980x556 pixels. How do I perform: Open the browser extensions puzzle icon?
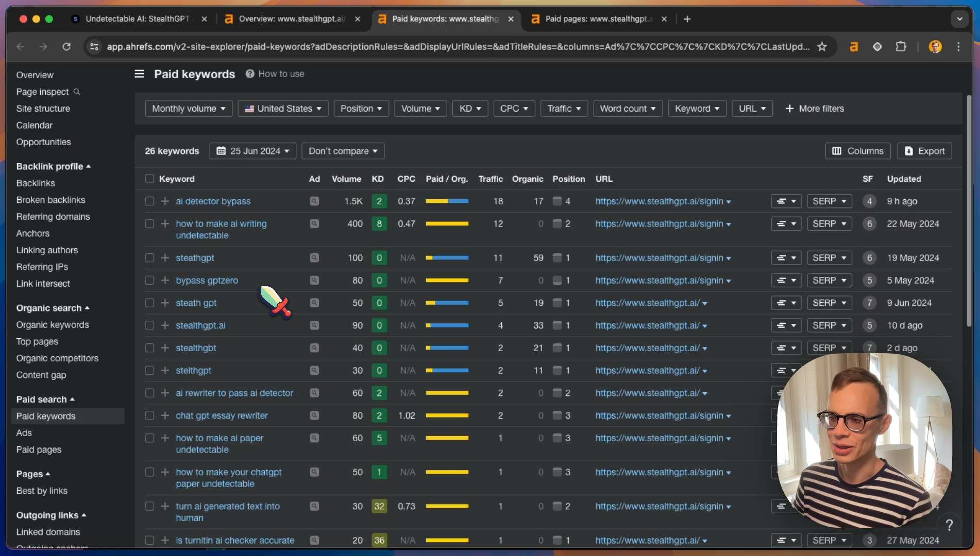click(x=901, y=47)
